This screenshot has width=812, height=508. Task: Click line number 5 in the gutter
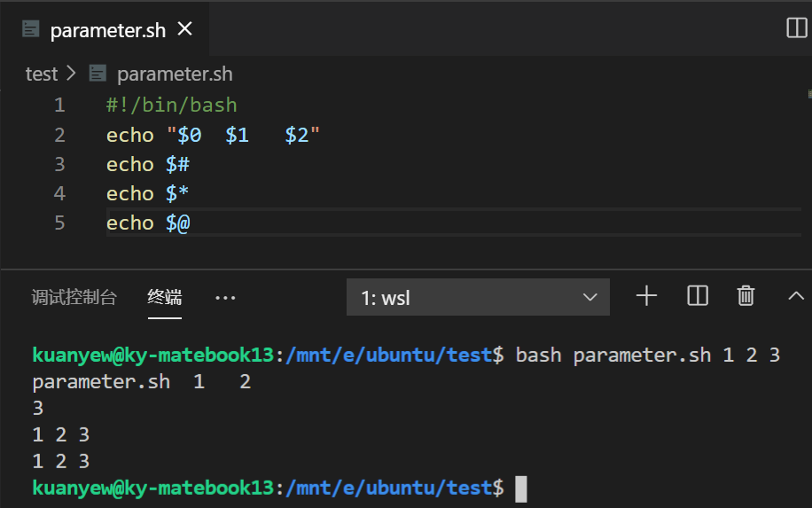pos(59,223)
